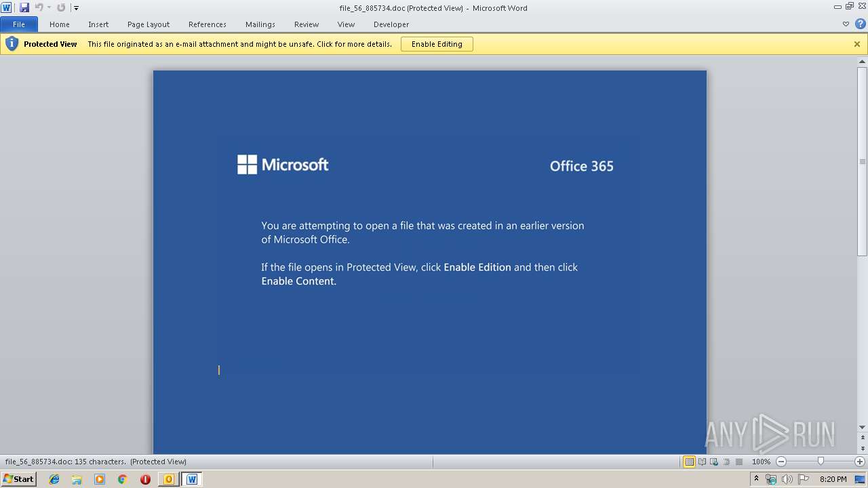
Task: Close the Protected View message bar
Action: [x=857, y=44]
